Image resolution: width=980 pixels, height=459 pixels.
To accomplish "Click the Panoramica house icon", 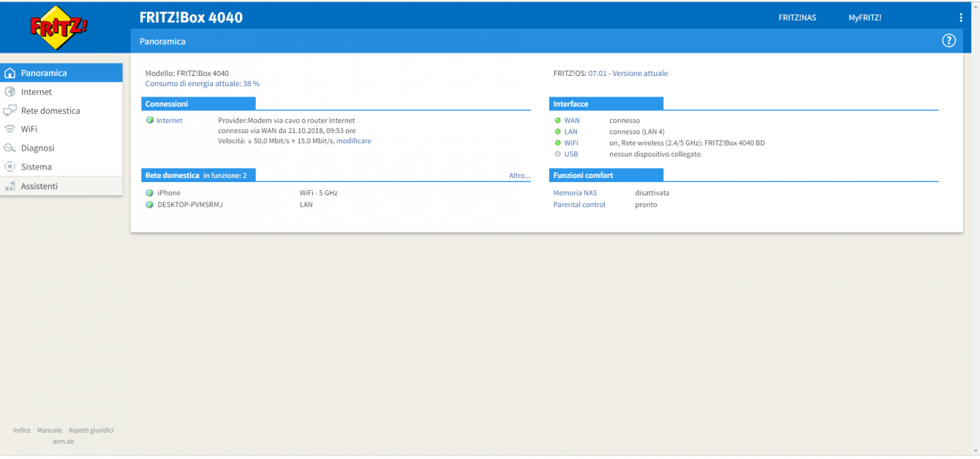I will click(x=10, y=73).
